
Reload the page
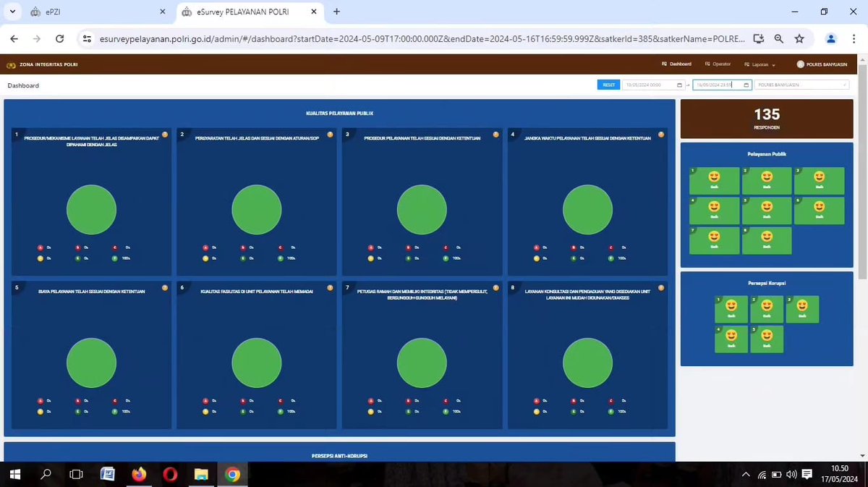pos(59,38)
